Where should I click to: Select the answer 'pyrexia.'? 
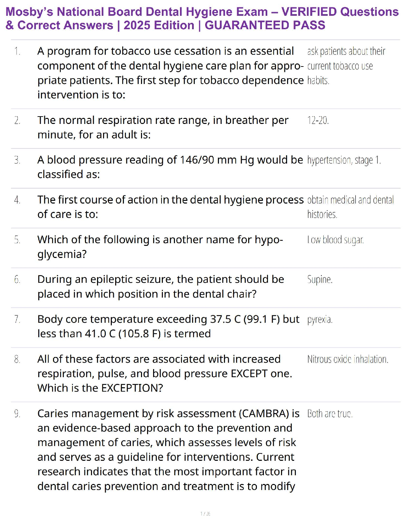click(320, 319)
